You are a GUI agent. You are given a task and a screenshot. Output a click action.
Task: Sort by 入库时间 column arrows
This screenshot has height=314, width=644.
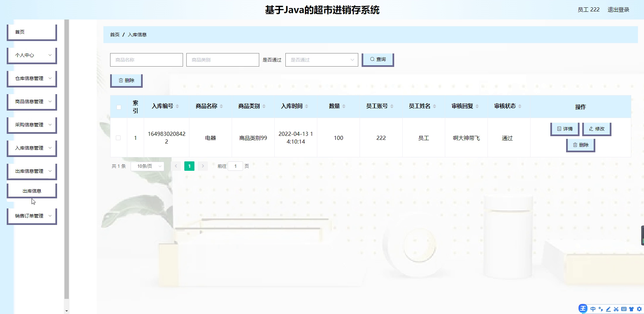pos(307,106)
